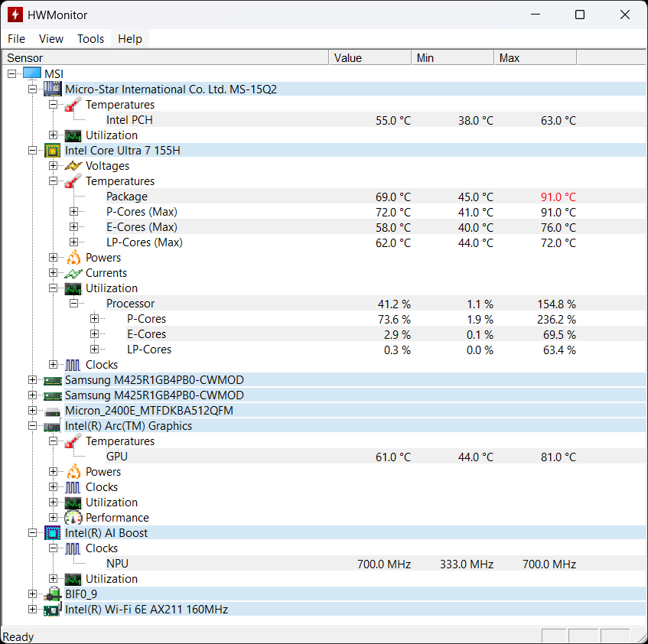Select the MSI computer monitor icon
Image resolution: width=648 pixels, height=644 pixels.
coord(32,73)
